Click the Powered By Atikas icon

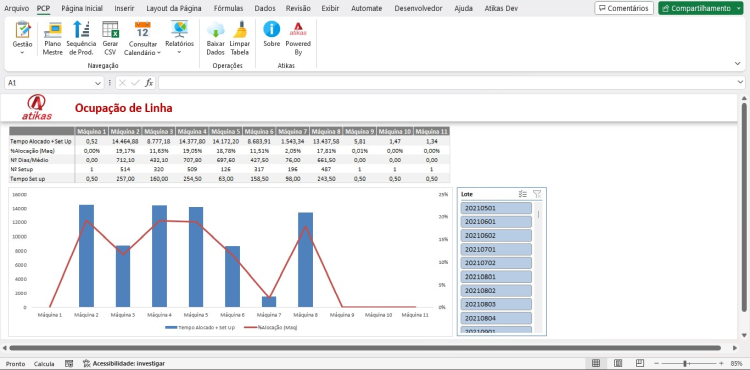(x=298, y=30)
